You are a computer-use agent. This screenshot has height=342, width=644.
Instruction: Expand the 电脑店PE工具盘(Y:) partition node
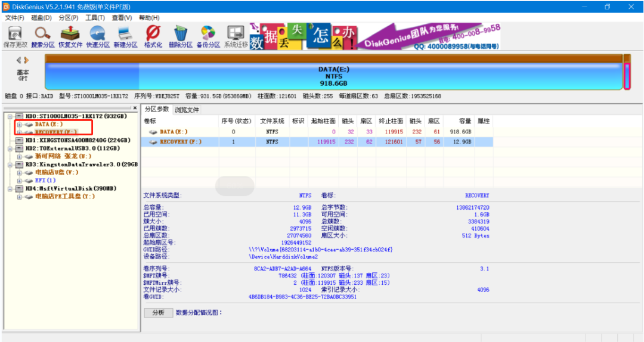pyautogui.click(x=19, y=197)
